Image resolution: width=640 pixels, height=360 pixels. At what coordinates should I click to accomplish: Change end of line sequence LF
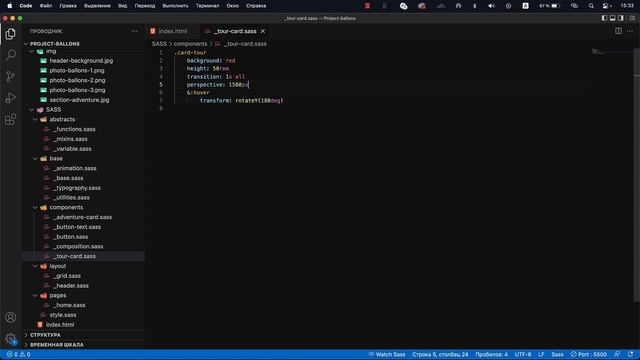pyautogui.click(x=541, y=354)
